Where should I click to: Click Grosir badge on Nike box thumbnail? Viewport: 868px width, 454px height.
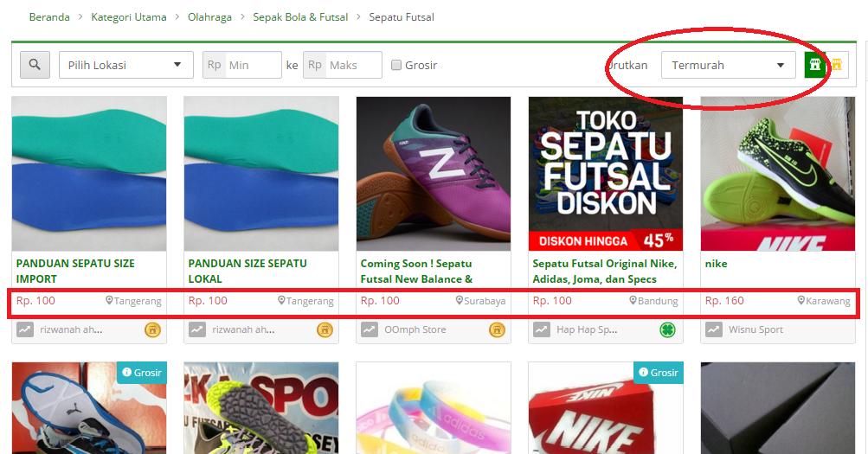(x=659, y=372)
